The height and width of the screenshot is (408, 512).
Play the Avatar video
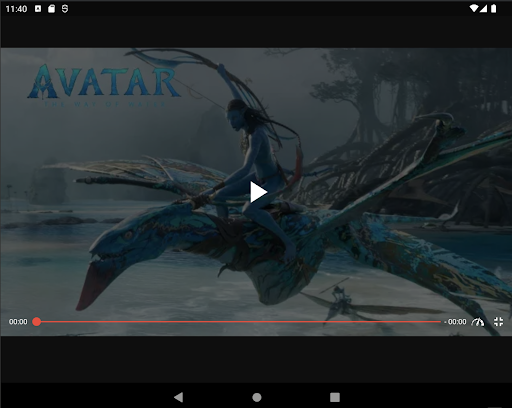click(x=258, y=192)
